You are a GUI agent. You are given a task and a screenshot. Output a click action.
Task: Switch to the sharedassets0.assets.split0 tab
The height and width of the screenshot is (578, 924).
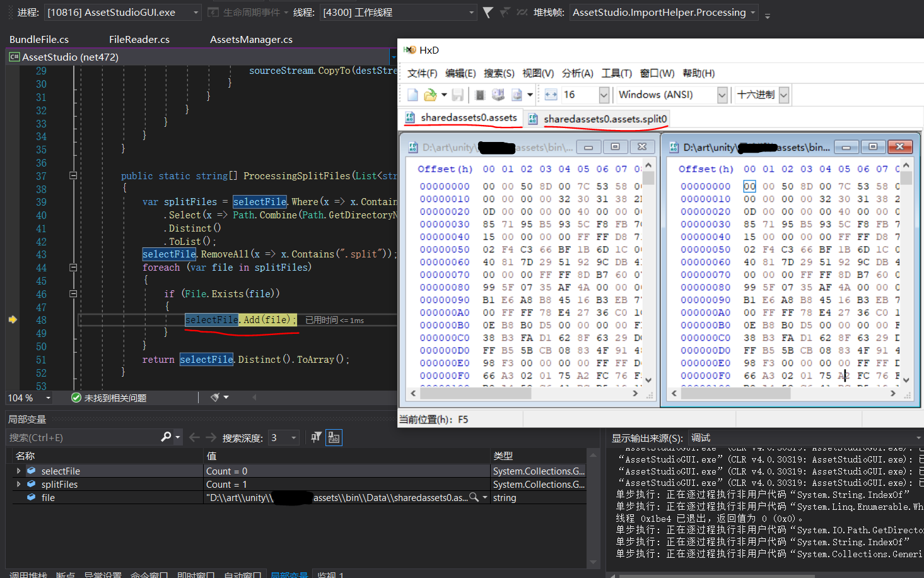coord(604,119)
